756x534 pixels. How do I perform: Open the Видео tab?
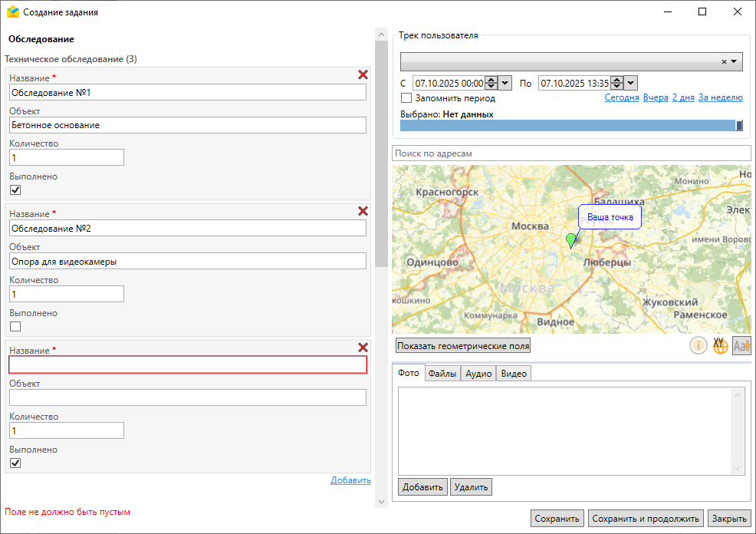click(x=514, y=374)
